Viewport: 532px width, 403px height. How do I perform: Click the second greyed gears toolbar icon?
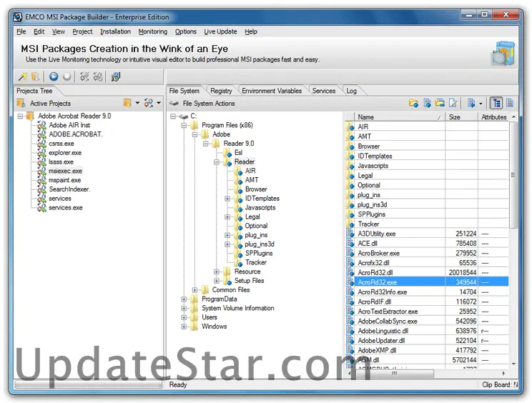click(x=98, y=76)
